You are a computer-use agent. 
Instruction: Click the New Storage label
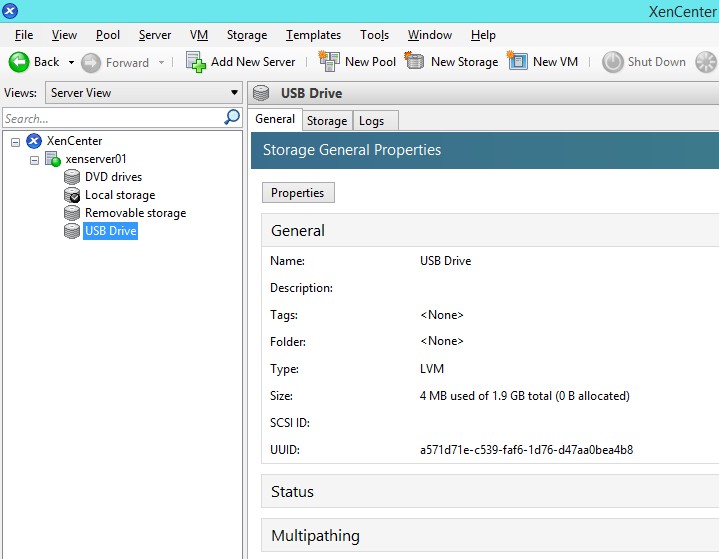coord(464,62)
